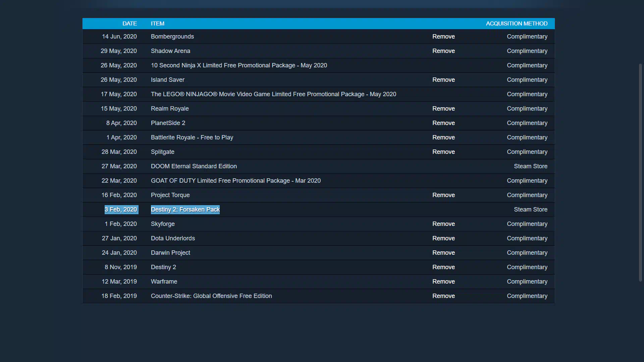Screen dimensions: 644x362
Task: Click the date 18 Feb, 2019
Action: coord(119,296)
